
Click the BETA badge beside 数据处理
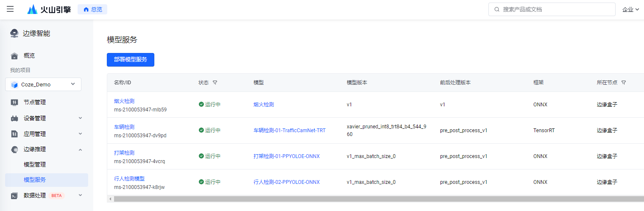pos(56,196)
